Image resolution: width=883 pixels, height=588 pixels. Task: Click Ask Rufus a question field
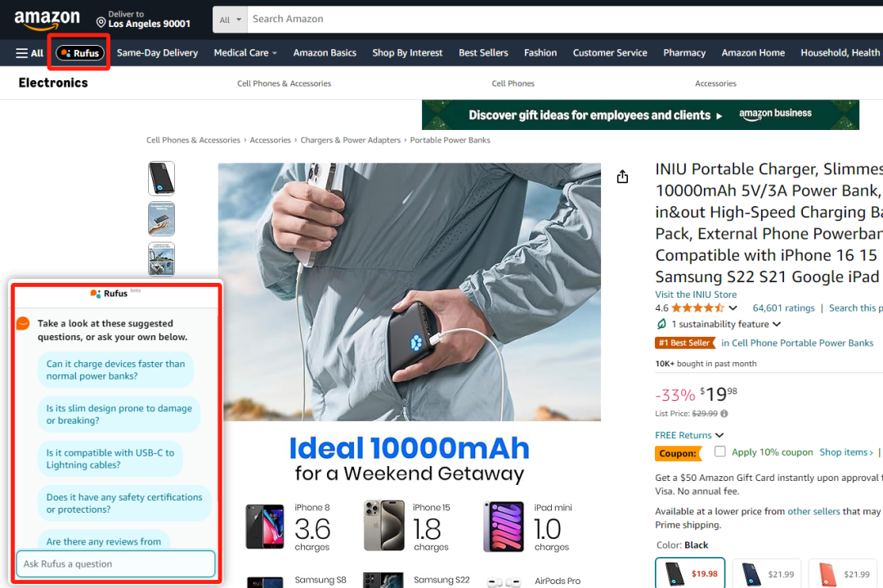tap(115, 563)
